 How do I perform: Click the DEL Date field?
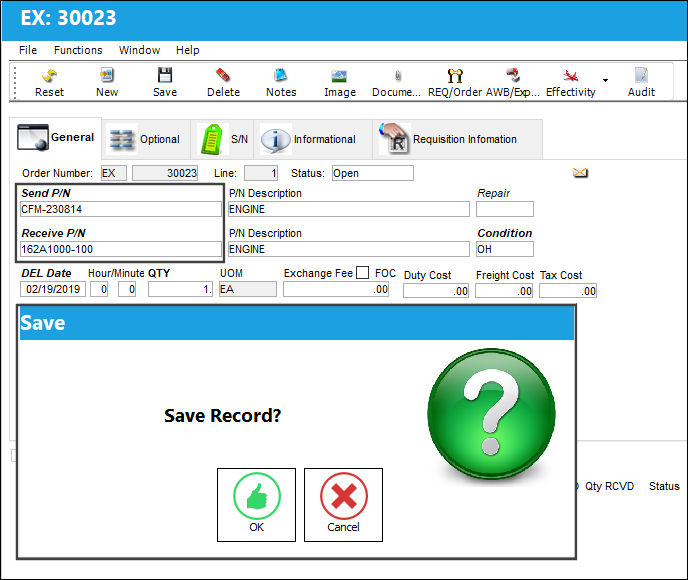click(53, 289)
